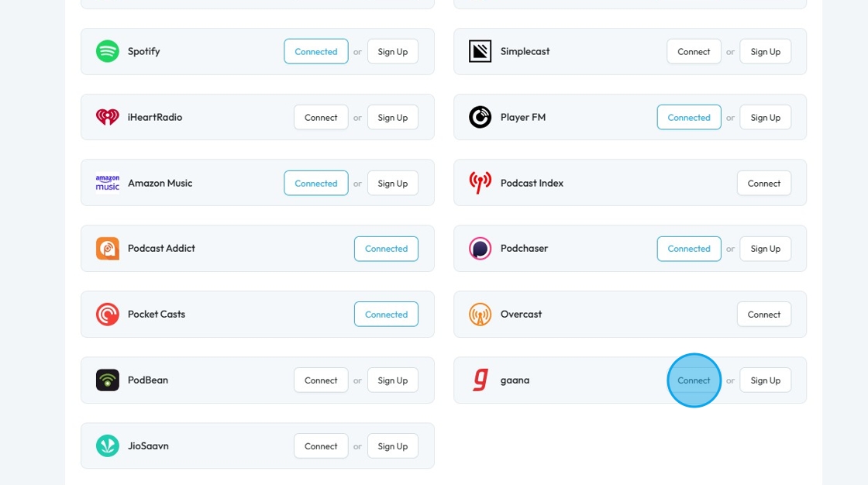Connect the Simplecast platform
The width and height of the screenshot is (868, 485).
(694, 52)
